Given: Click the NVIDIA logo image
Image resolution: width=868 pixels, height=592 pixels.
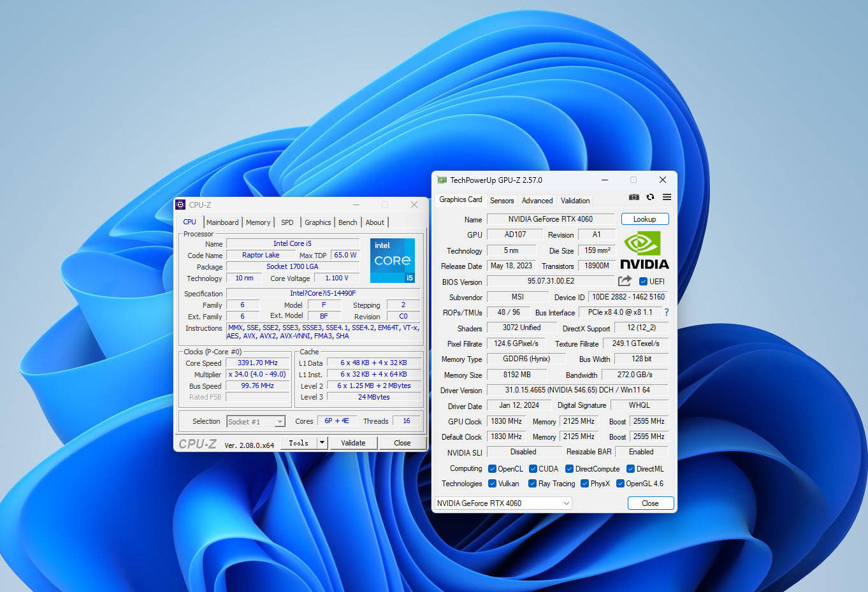Looking at the screenshot, I should [644, 250].
